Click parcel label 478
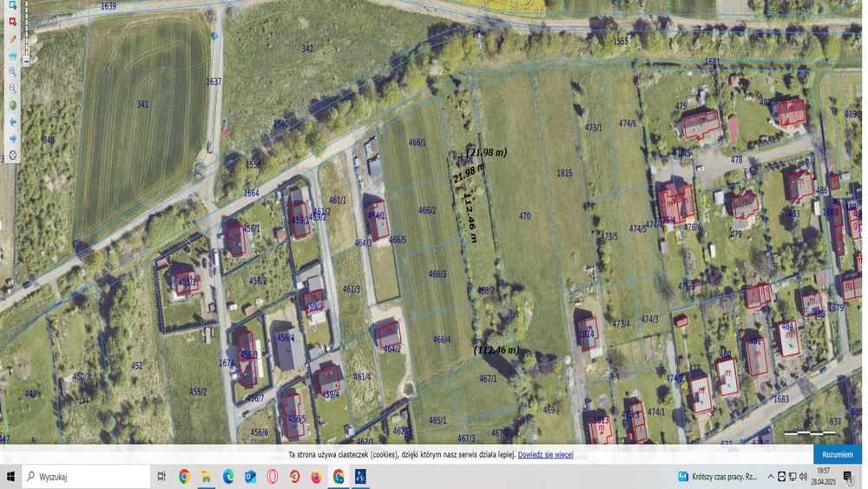The height and width of the screenshot is (489, 868). point(736,160)
